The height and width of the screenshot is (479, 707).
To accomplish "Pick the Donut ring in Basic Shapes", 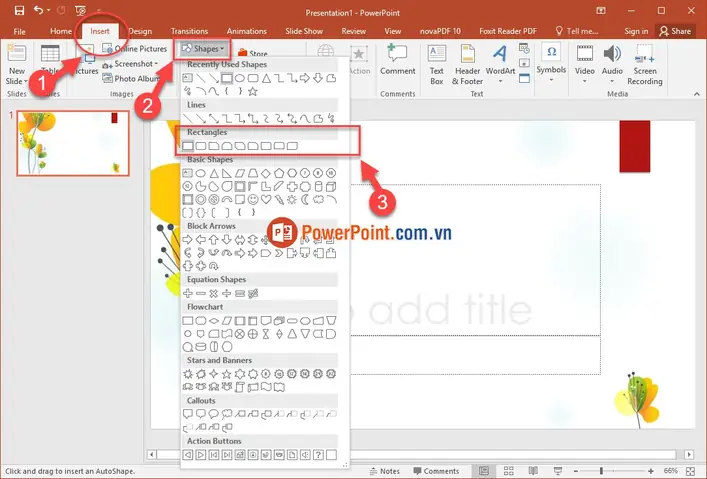I will (201, 199).
